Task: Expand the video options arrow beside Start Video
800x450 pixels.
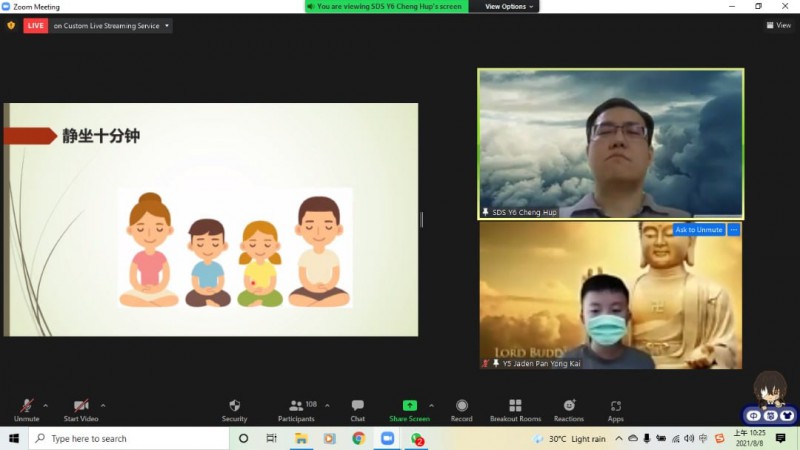Action: click(103, 405)
